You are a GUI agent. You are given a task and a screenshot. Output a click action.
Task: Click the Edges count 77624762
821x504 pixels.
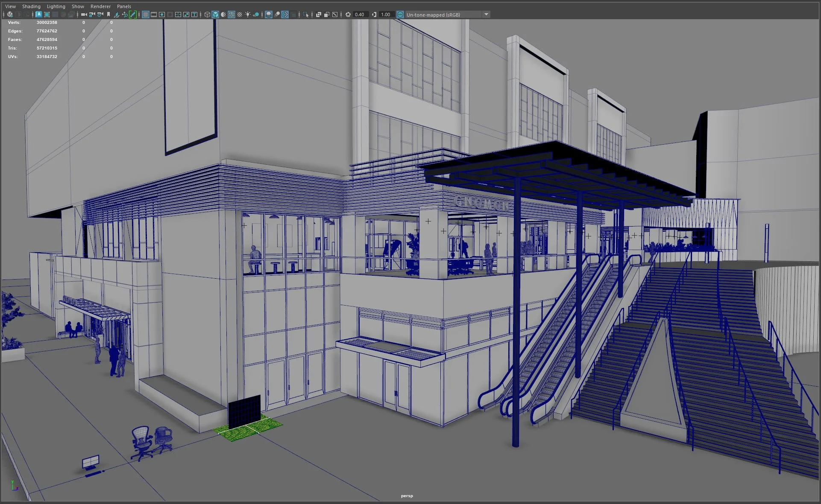(x=47, y=31)
